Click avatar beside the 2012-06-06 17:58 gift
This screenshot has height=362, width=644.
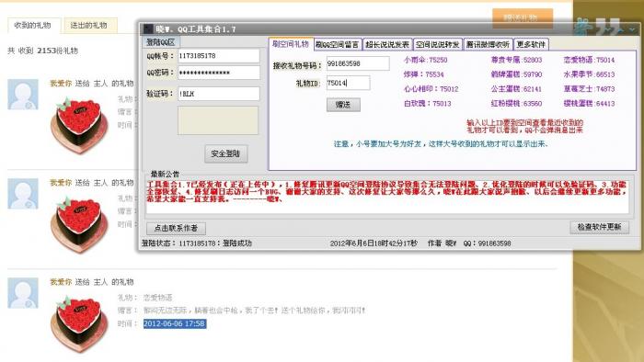(x=23, y=293)
